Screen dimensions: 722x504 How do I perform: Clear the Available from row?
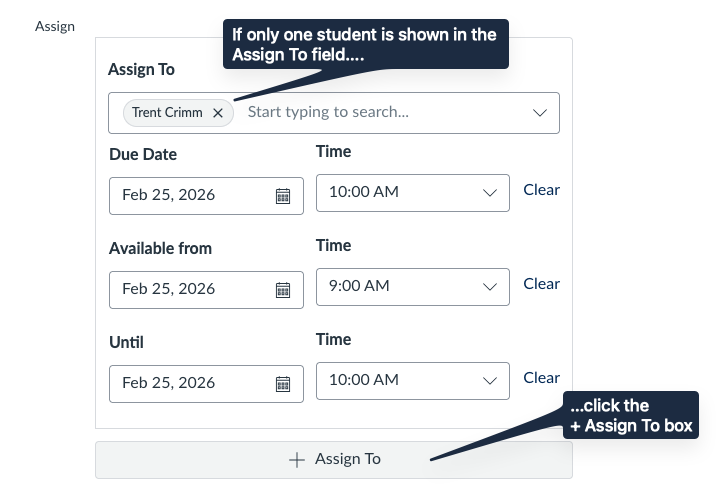pos(541,284)
